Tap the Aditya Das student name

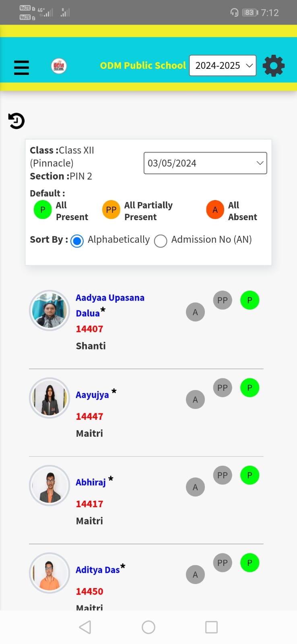[x=97, y=570]
